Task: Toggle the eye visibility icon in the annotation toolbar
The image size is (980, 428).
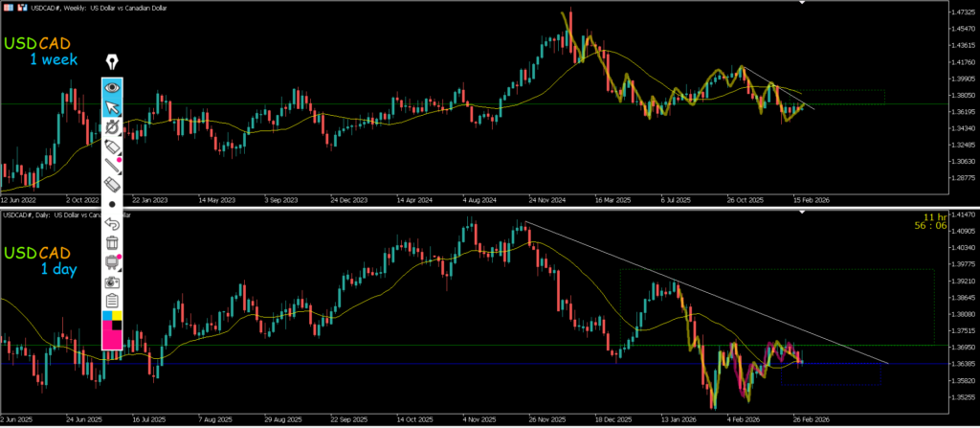Action: 112,86
